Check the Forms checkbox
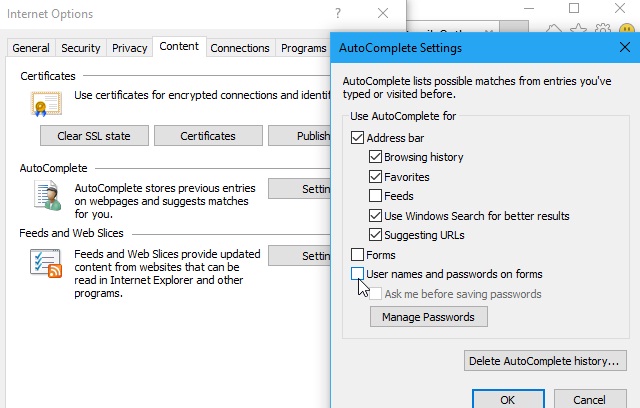This screenshot has height=408, width=640. point(357,255)
